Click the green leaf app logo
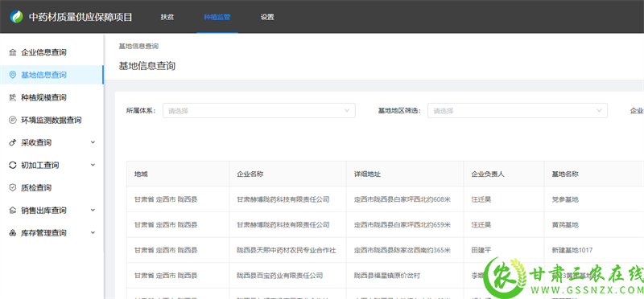This screenshot has width=644, height=299. (x=16, y=17)
